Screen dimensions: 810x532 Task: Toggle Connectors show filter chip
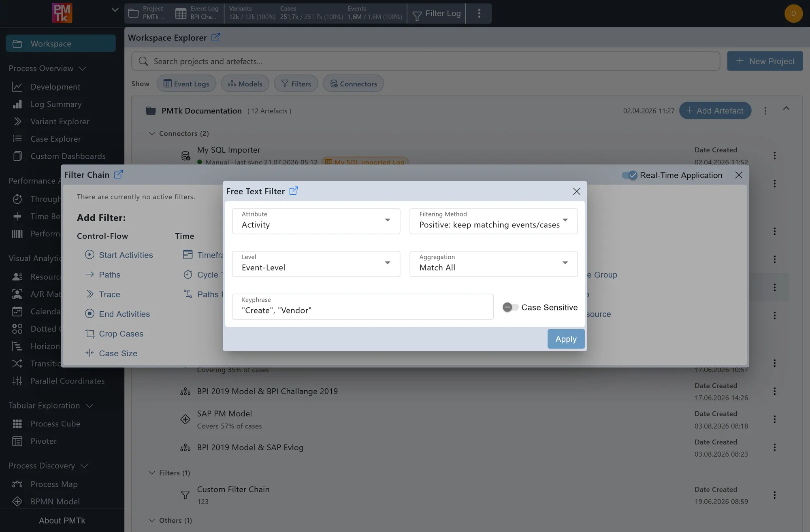[354, 83]
